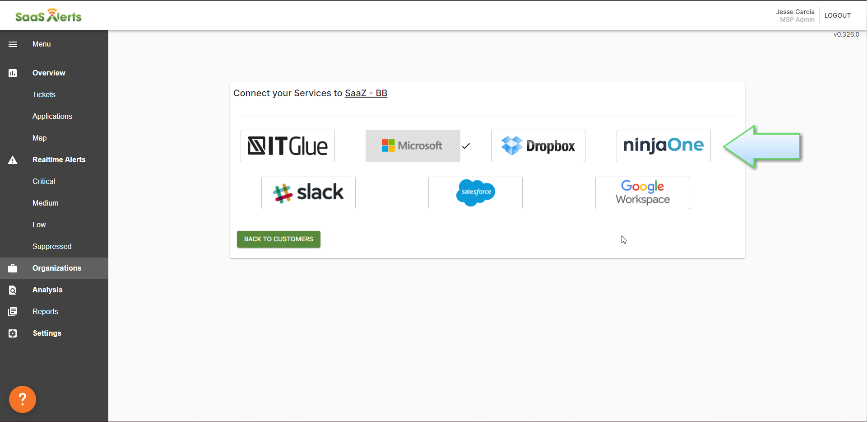Click the Settings gear icon
Screen dimensions: 868x422
(x=13, y=333)
